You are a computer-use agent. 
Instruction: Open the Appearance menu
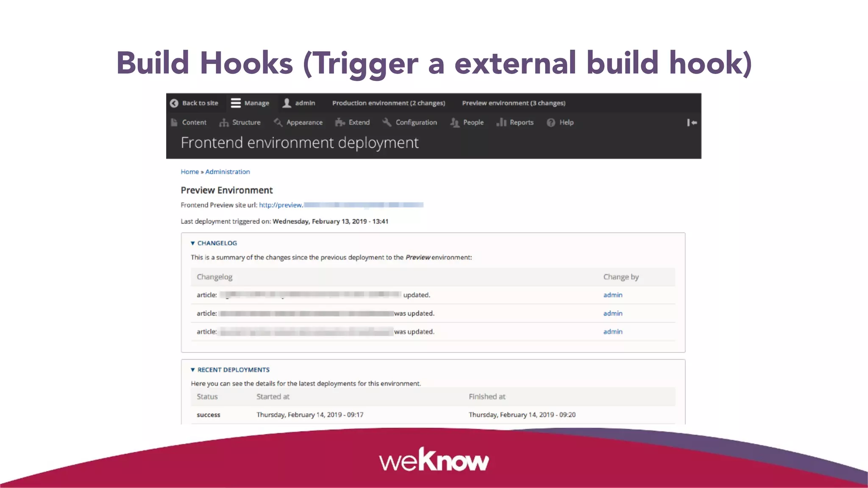pos(304,122)
